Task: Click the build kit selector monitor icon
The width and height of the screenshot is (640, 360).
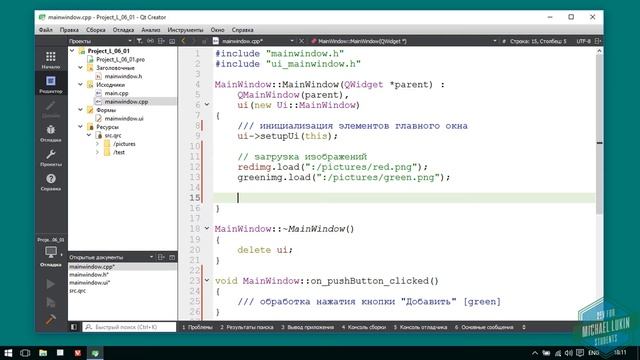Action: click(51, 252)
